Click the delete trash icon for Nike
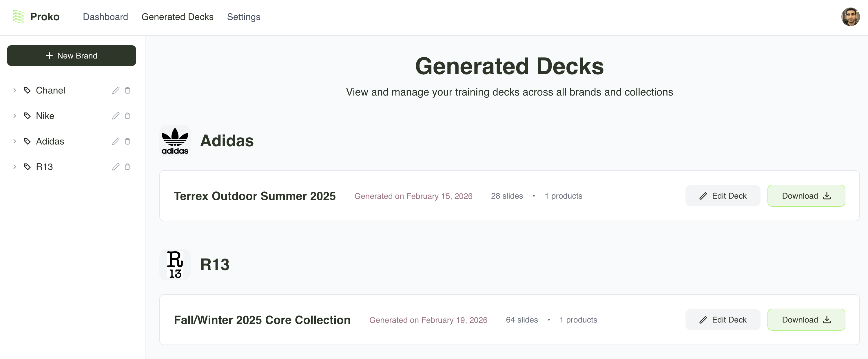Screen dimensions: 868x359 pos(127,116)
